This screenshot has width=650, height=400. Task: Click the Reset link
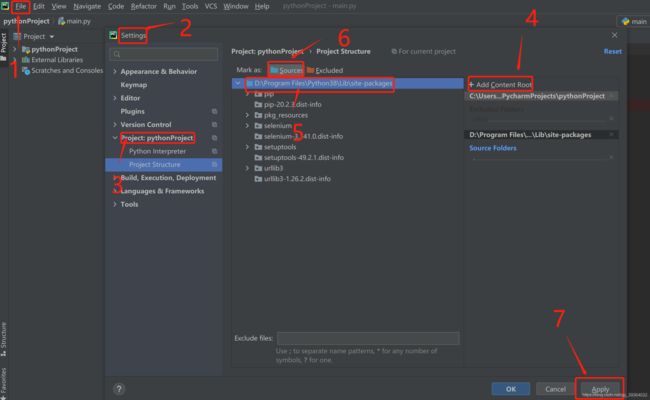tap(613, 51)
